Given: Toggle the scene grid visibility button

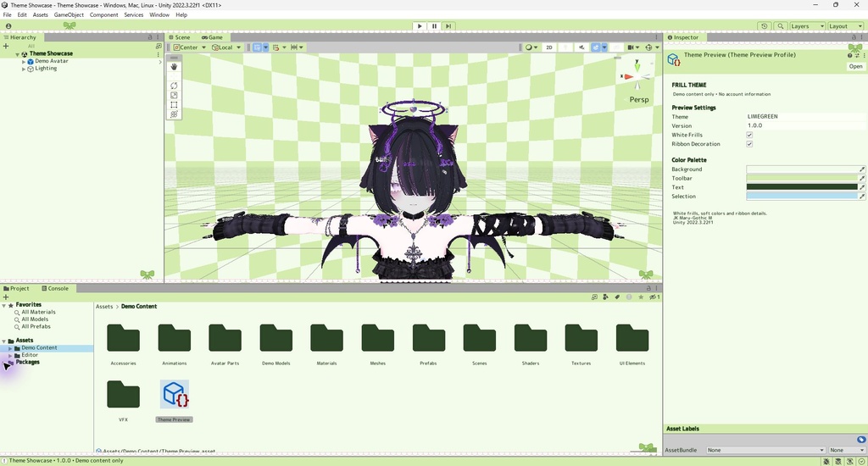Looking at the screenshot, I should point(258,47).
